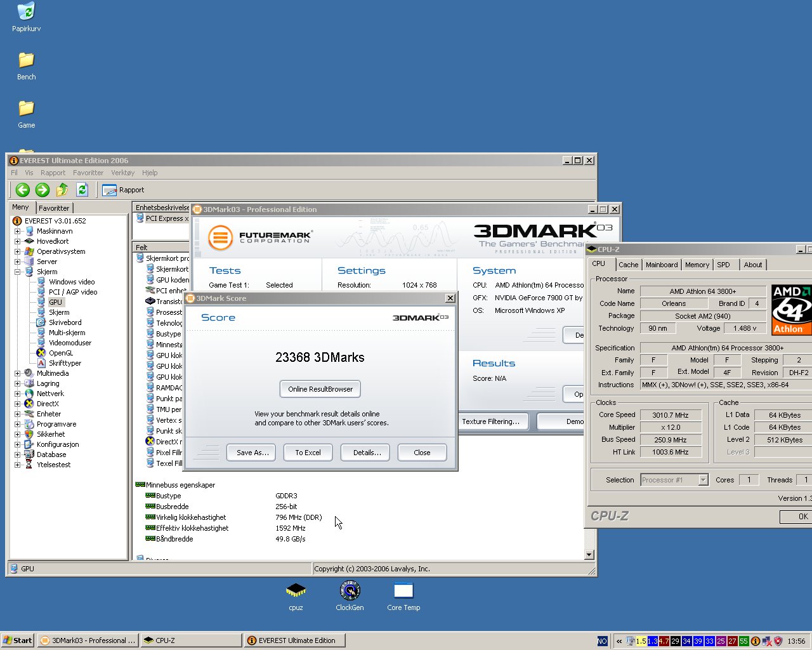The height and width of the screenshot is (650, 812).
Task: Select the cpuz shortcut icon on desktop
Action: click(x=296, y=596)
